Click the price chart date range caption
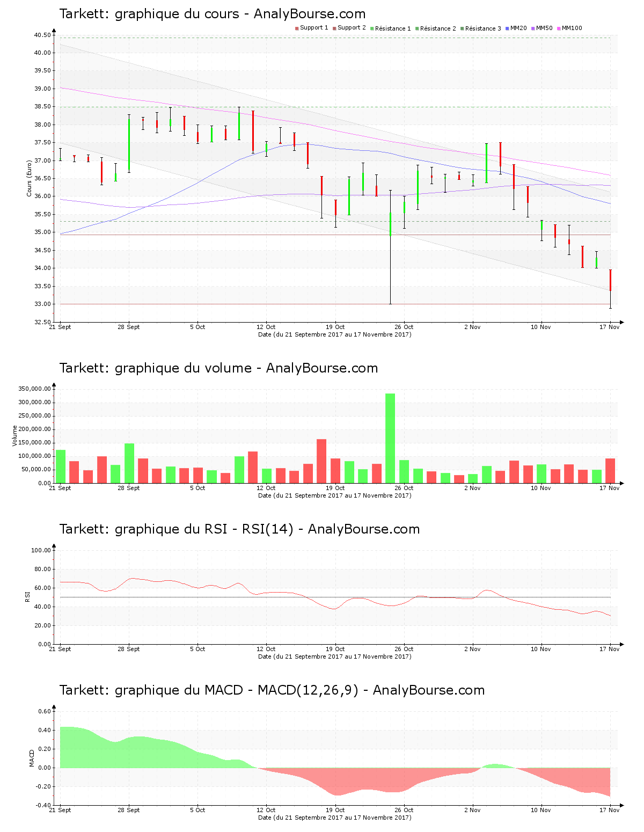 click(x=335, y=334)
